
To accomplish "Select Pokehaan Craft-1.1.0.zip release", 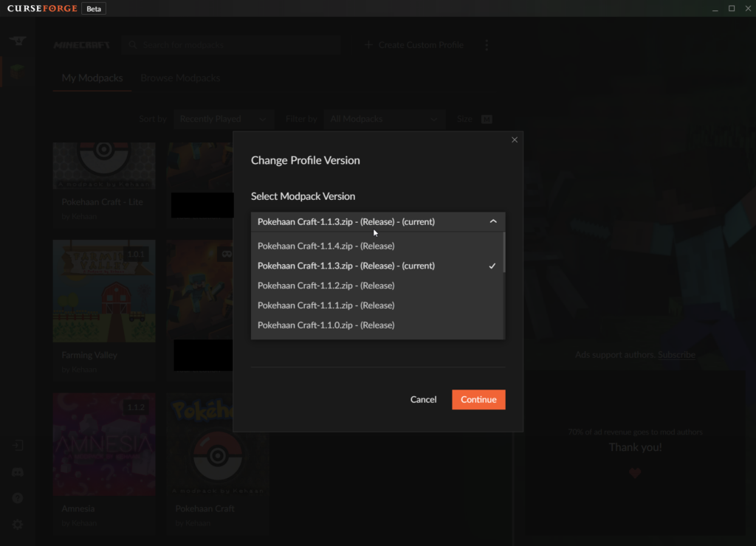I will [376, 325].
